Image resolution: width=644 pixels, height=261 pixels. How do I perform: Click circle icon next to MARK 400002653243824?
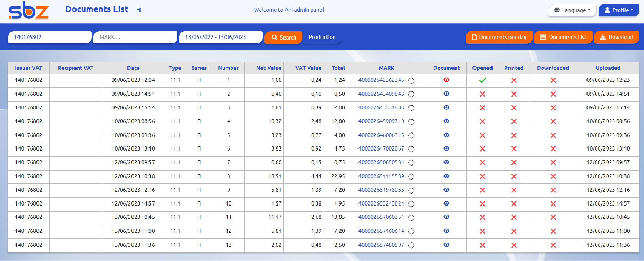pyautogui.click(x=411, y=204)
